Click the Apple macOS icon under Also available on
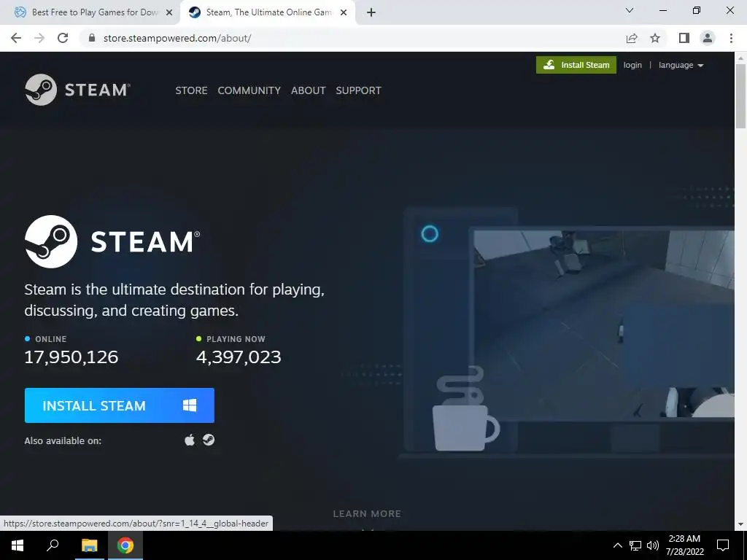Screen dimensions: 747x560 190,440
